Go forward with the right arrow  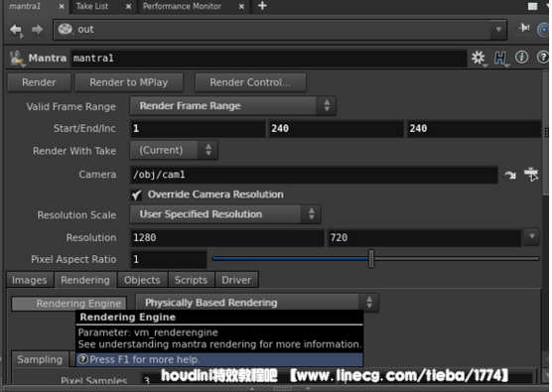pyautogui.click(x=37, y=30)
